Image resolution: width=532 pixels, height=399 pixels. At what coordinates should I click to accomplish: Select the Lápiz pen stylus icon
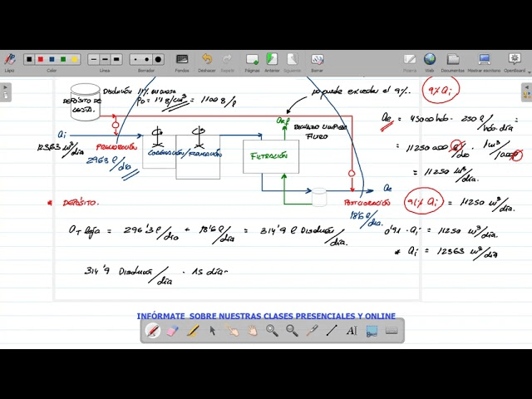[10, 60]
